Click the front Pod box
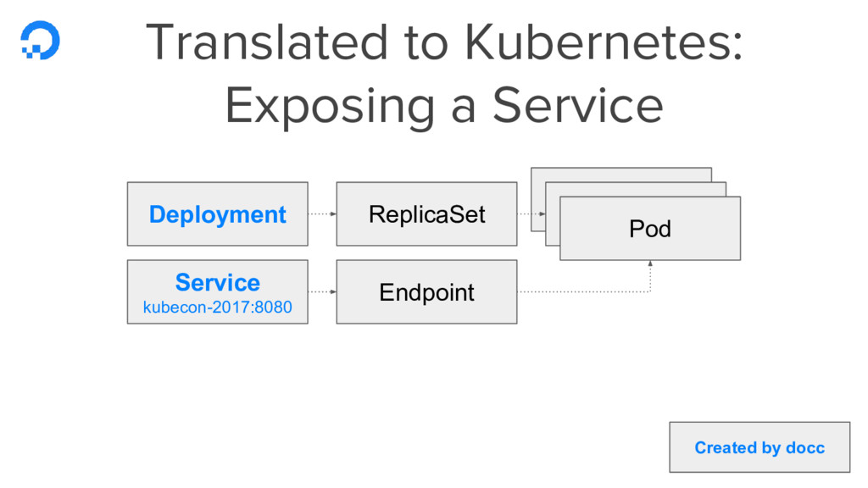The width and height of the screenshot is (868, 488). click(650, 228)
